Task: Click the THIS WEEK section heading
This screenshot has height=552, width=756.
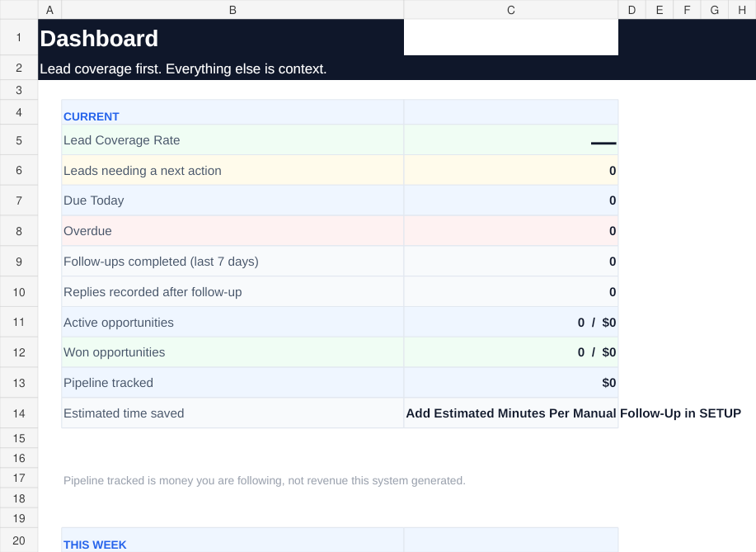Action: (x=95, y=545)
